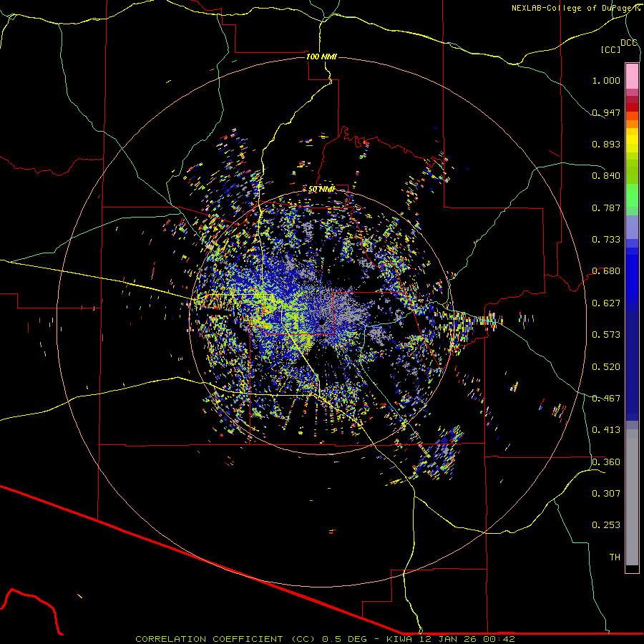Click the gray segment of the color scale
The height and width of the screenshot is (644, 644).
632,497
